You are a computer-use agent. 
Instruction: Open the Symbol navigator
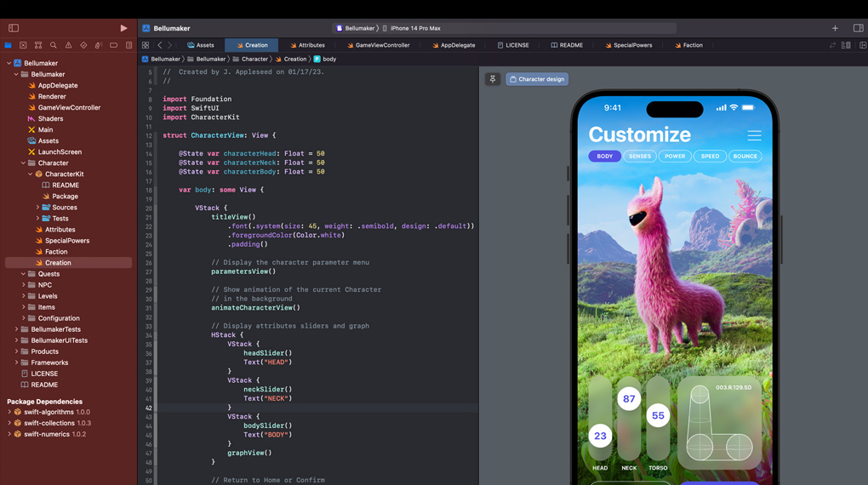pyautogui.click(x=38, y=45)
